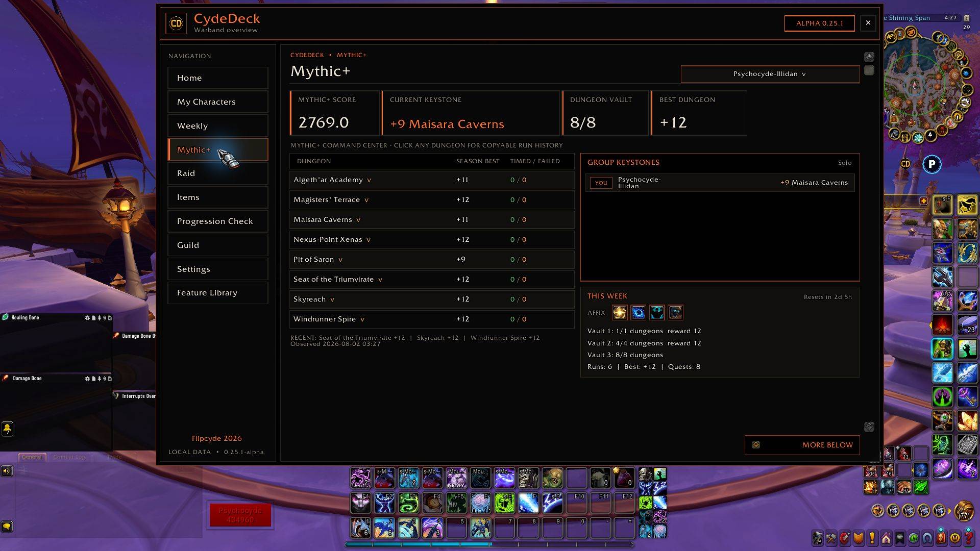Open the Psychocyde-Illidan character dropdown

tap(770, 74)
